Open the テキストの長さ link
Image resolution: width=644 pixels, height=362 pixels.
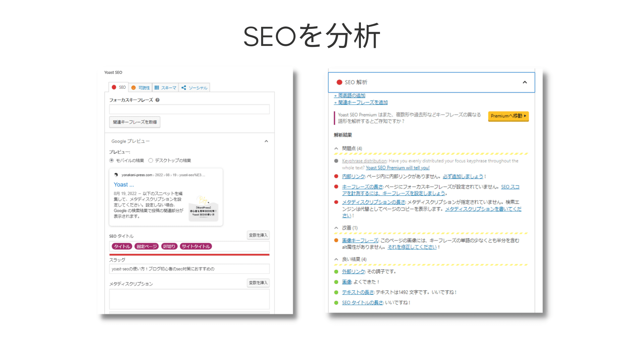click(x=358, y=292)
